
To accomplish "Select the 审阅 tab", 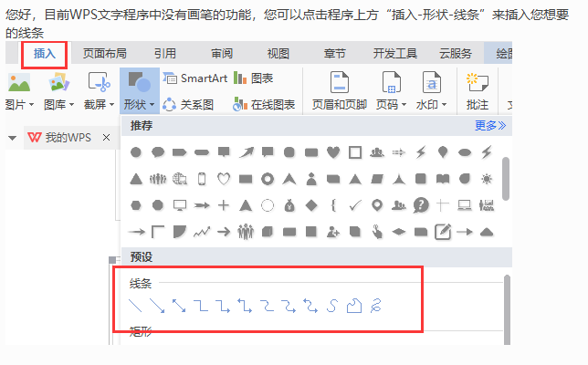I will tap(222, 54).
